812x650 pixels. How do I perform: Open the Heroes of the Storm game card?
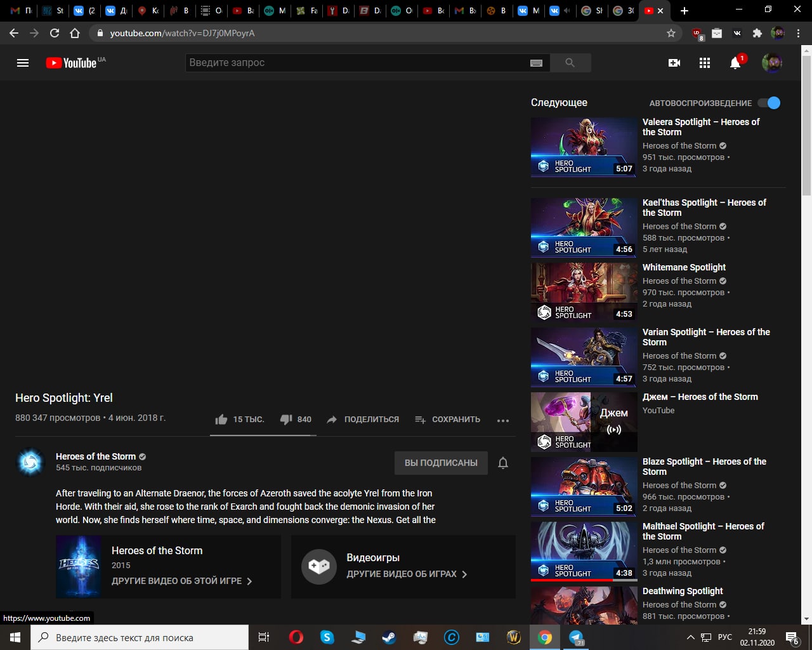pyautogui.click(x=168, y=567)
